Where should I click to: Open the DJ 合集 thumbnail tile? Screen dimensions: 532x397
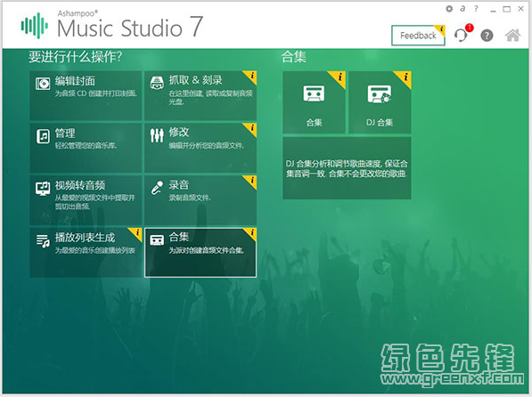pyautogui.click(x=380, y=102)
